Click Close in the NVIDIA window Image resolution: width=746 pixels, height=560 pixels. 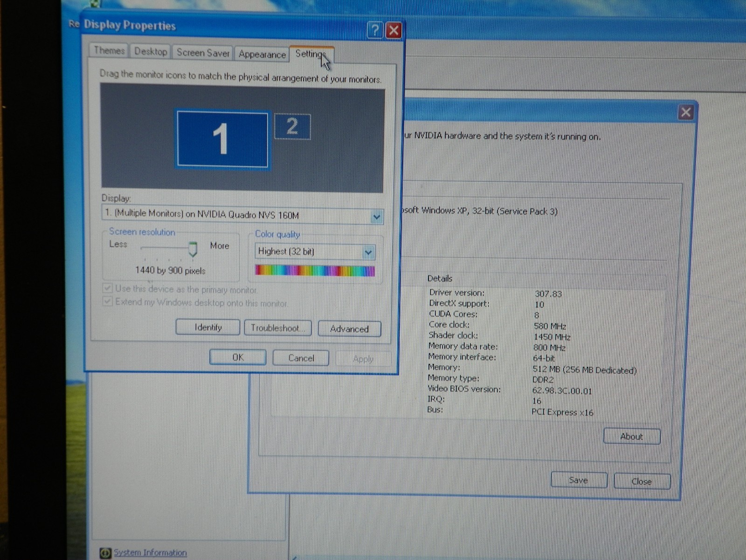point(642,481)
